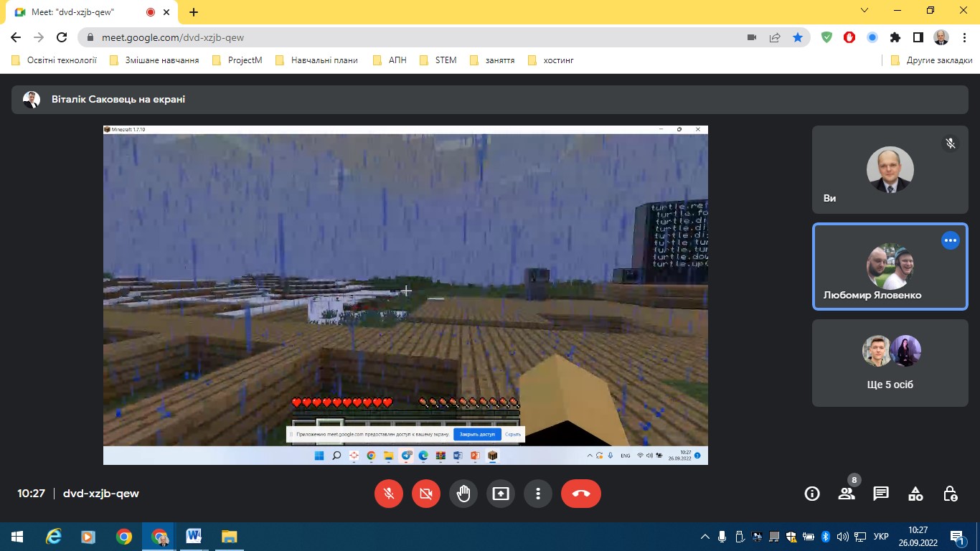Show hidden system tray icons
Image resolution: width=980 pixels, height=551 pixels.
pos(705,537)
